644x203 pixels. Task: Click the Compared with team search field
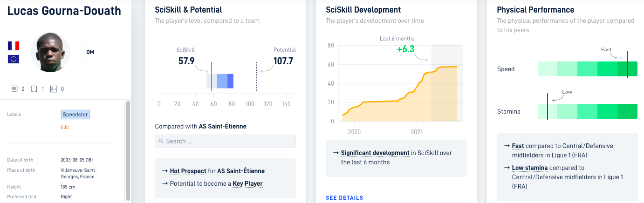225,141
